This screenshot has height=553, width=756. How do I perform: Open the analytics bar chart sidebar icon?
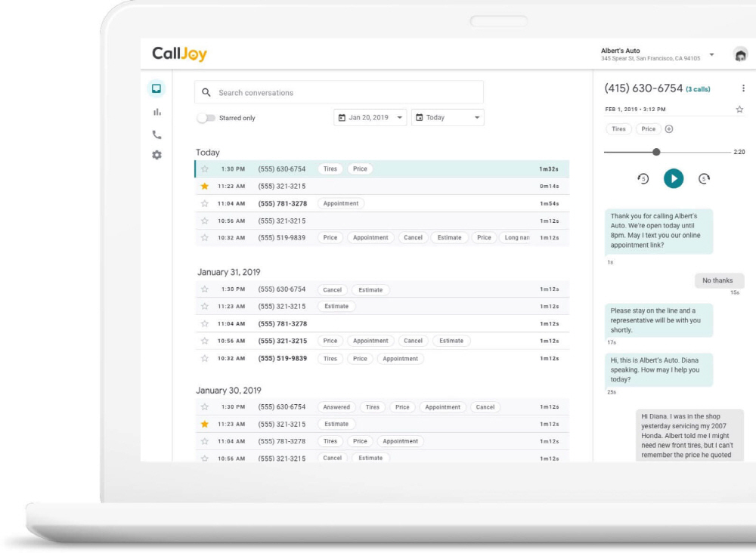(156, 112)
